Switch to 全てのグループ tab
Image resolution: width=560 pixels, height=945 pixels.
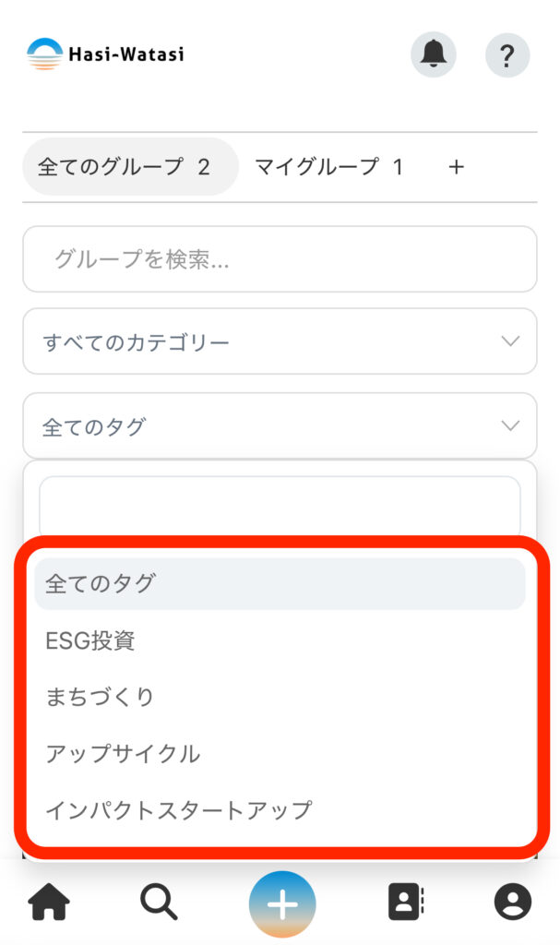point(125,167)
